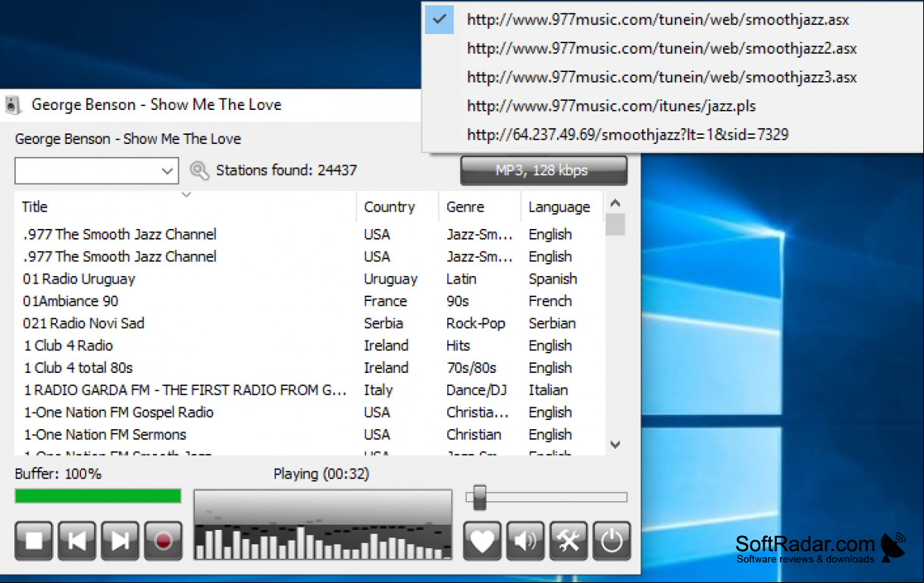924x583 pixels.
Task: Sort list by Language column header
Action: point(561,207)
